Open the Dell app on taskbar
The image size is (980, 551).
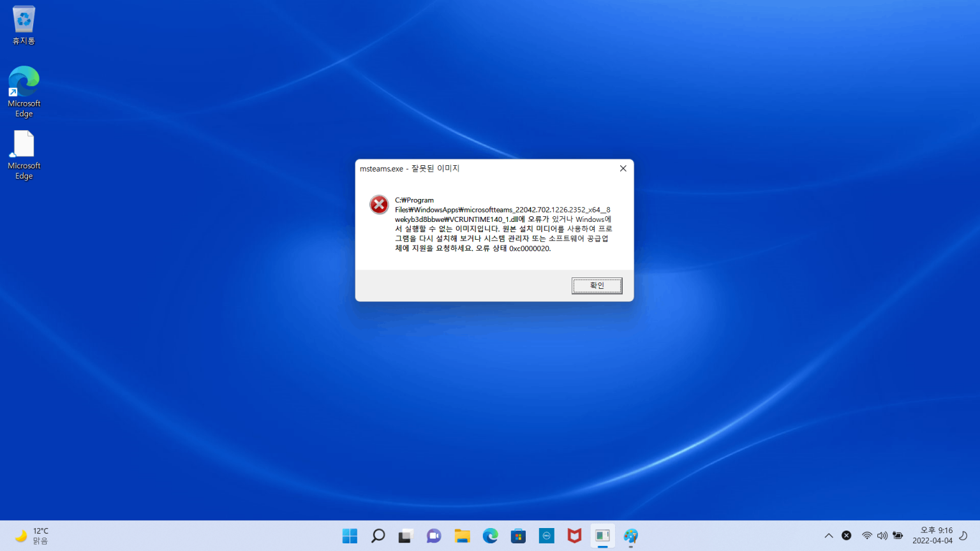[x=547, y=536]
